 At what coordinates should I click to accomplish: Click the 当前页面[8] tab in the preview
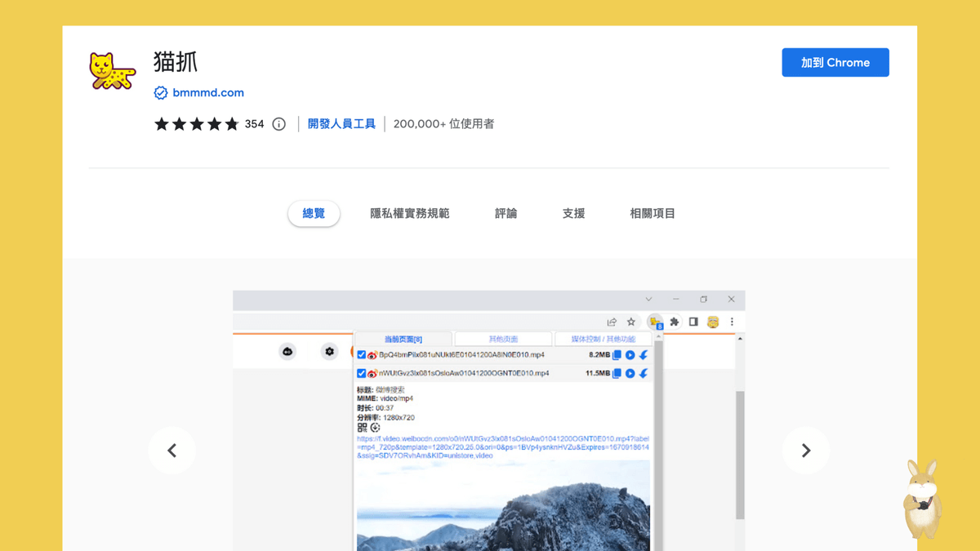coord(403,340)
